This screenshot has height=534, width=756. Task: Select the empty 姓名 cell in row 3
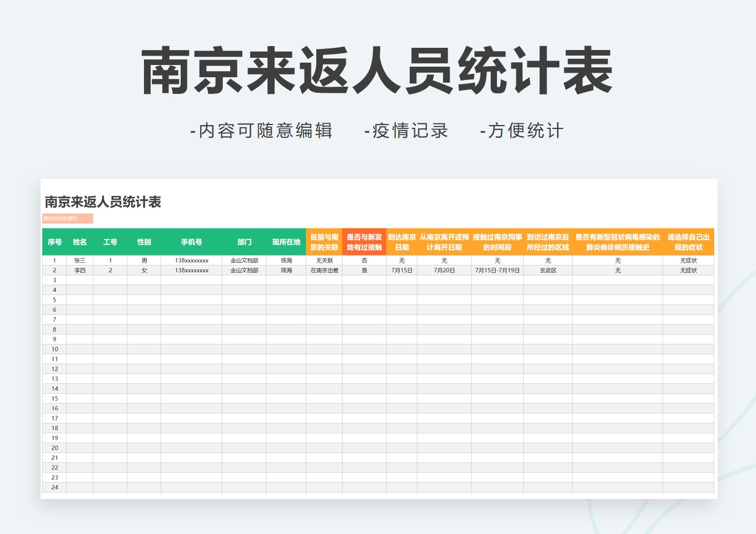[x=79, y=280]
